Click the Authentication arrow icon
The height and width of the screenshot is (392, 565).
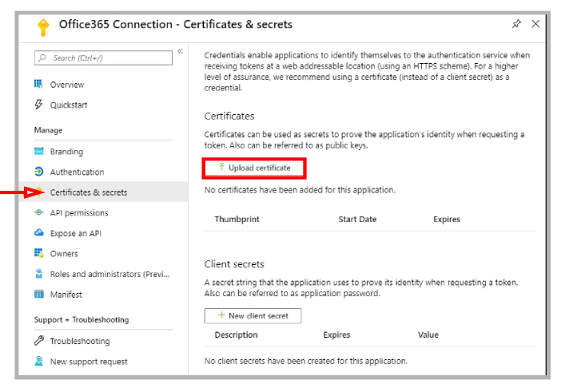38,172
